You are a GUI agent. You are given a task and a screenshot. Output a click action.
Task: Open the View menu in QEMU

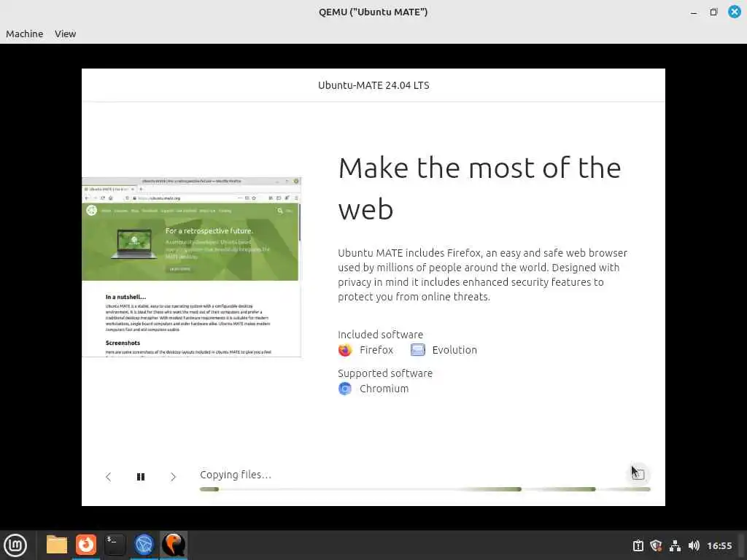(x=65, y=34)
